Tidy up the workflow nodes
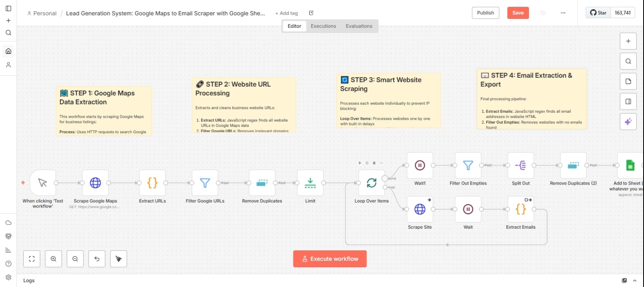 point(119,259)
